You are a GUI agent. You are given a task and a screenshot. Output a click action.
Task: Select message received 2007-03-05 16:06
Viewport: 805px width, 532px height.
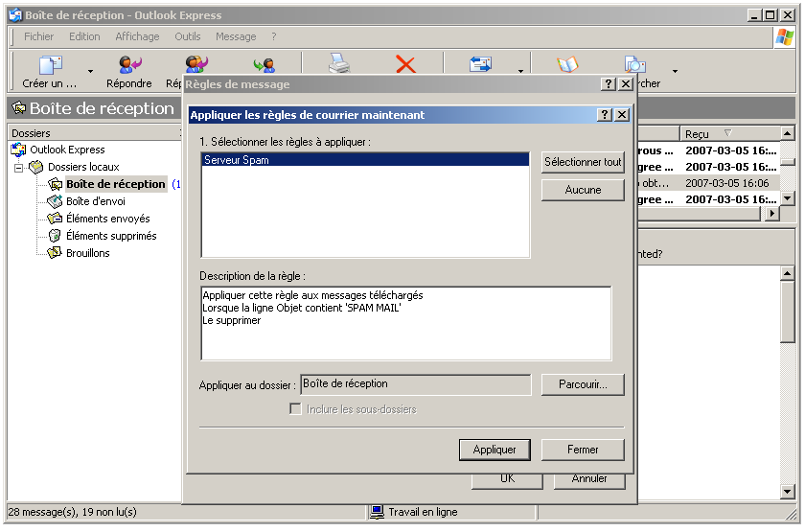tap(708, 183)
